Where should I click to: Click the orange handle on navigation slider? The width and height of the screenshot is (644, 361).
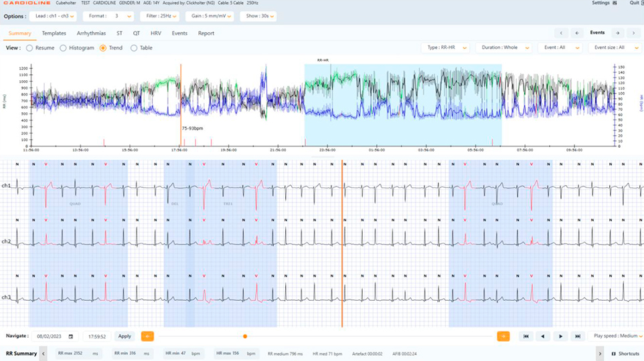tap(245, 336)
